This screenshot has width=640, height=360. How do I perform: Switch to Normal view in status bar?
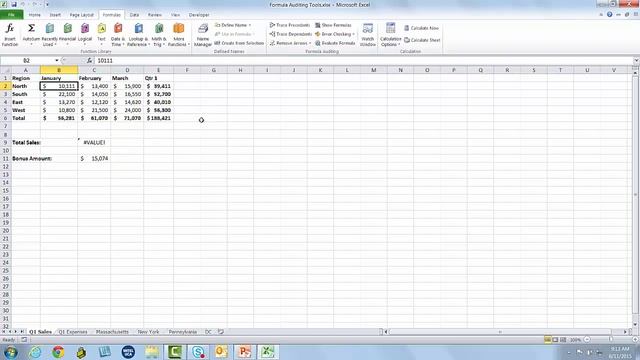(x=548, y=340)
